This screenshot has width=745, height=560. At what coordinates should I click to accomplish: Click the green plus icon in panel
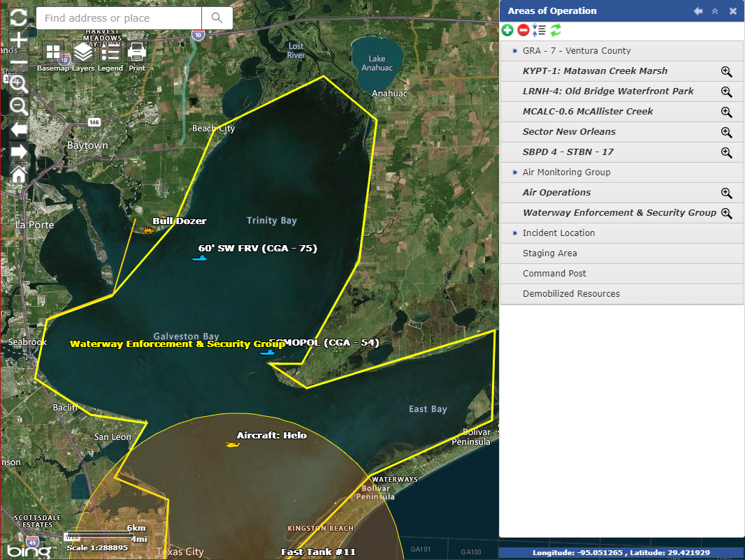508,30
